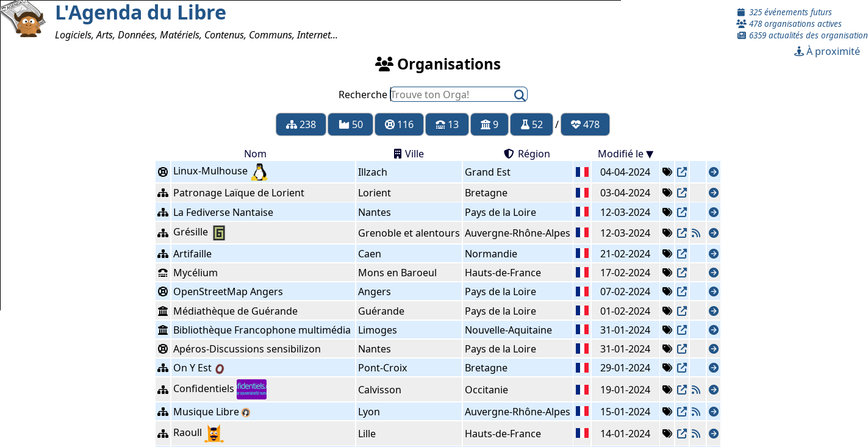Open Patronage Laïque de Lorient entry
Viewport: 868px width, 447px height.
(x=239, y=193)
